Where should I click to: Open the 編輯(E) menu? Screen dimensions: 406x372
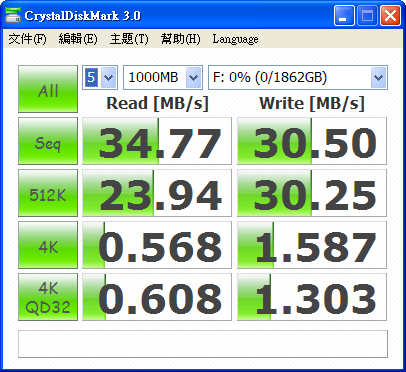(78, 39)
